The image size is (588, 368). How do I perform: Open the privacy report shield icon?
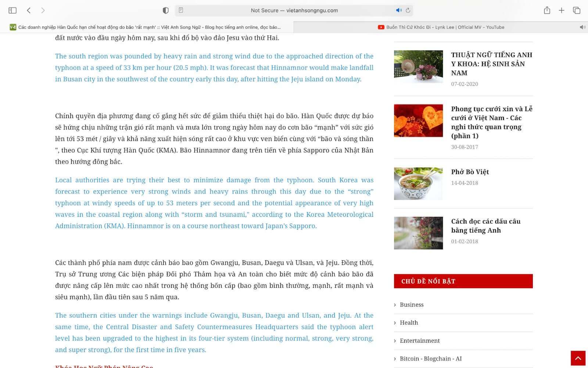(x=166, y=10)
